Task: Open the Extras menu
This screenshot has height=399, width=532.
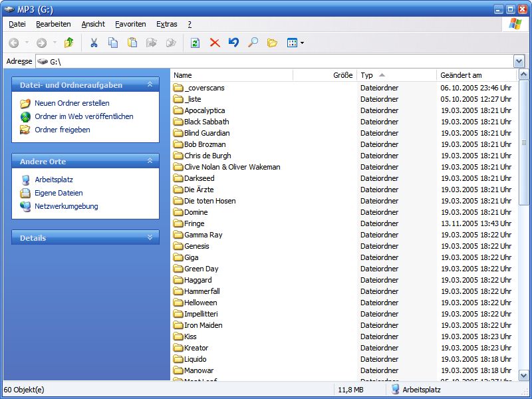Action: [x=167, y=24]
